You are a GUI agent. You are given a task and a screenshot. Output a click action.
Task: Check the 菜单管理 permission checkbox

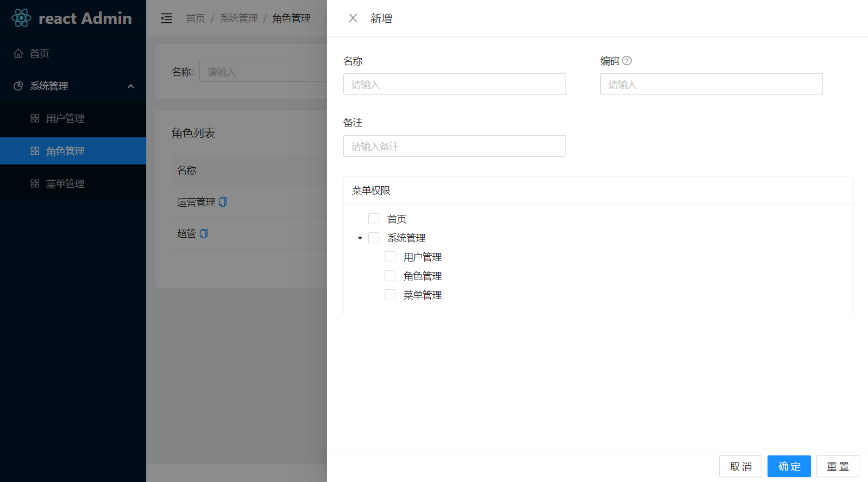pyautogui.click(x=390, y=295)
